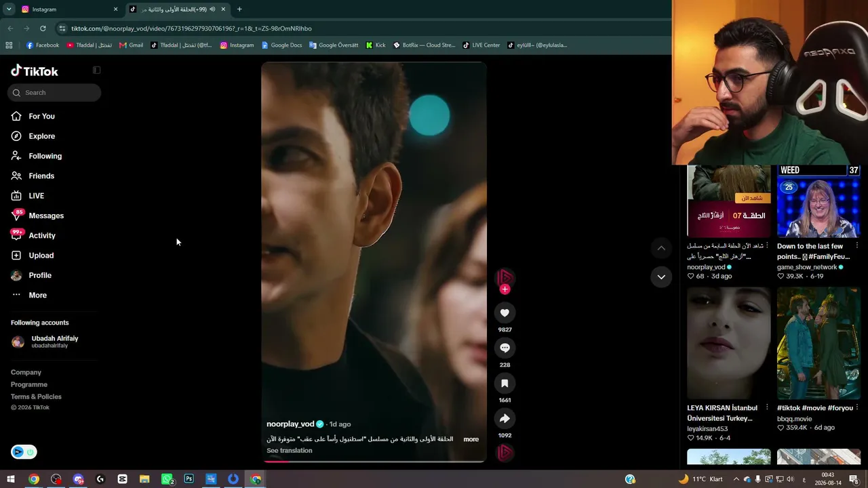Open bbqq.movie channel link
868x488 pixels.
[793, 419]
